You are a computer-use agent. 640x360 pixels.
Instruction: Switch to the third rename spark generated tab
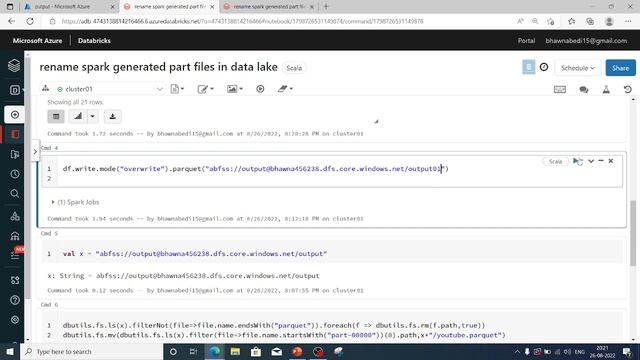[269, 7]
